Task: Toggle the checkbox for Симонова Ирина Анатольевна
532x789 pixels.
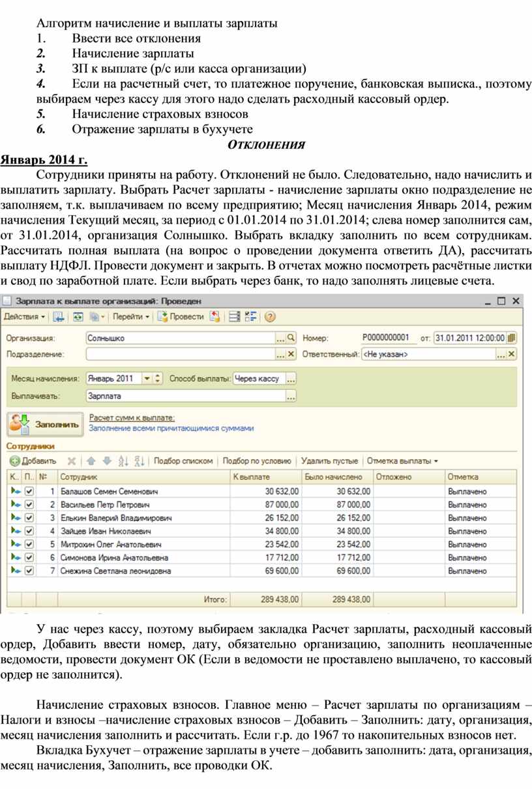Action: pos(29,558)
